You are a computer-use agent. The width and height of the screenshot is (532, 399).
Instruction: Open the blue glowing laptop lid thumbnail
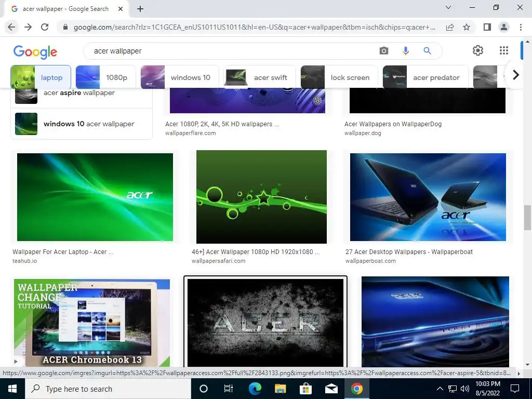tap(435, 322)
